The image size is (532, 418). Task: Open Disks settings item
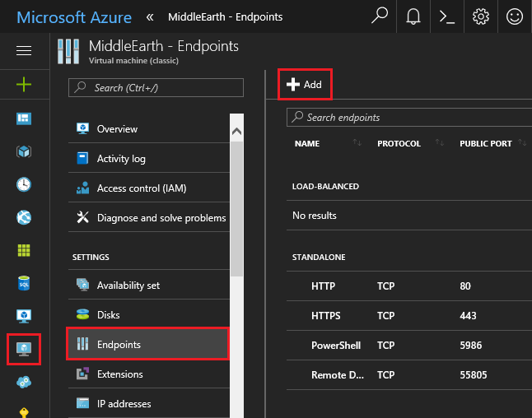[x=149, y=315]
